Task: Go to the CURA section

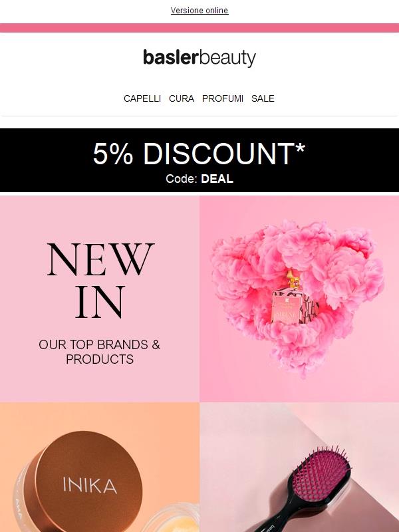Action: pos(182,98)
